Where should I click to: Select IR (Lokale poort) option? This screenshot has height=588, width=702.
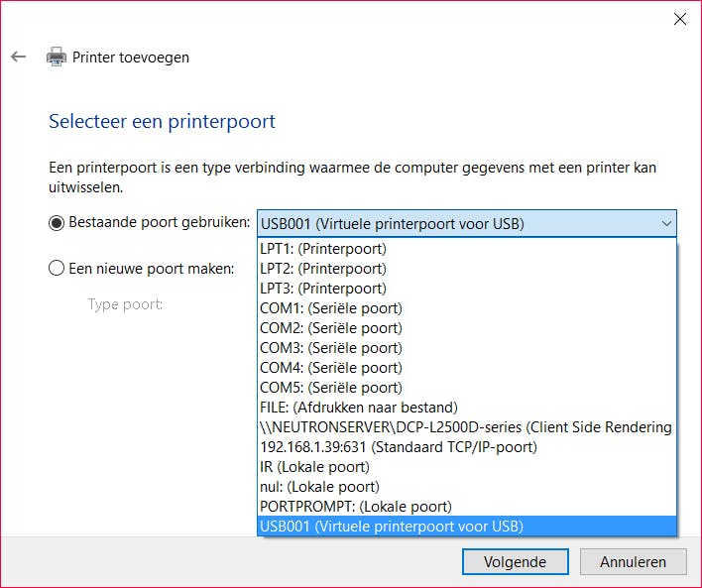click(x=314, y=467)
